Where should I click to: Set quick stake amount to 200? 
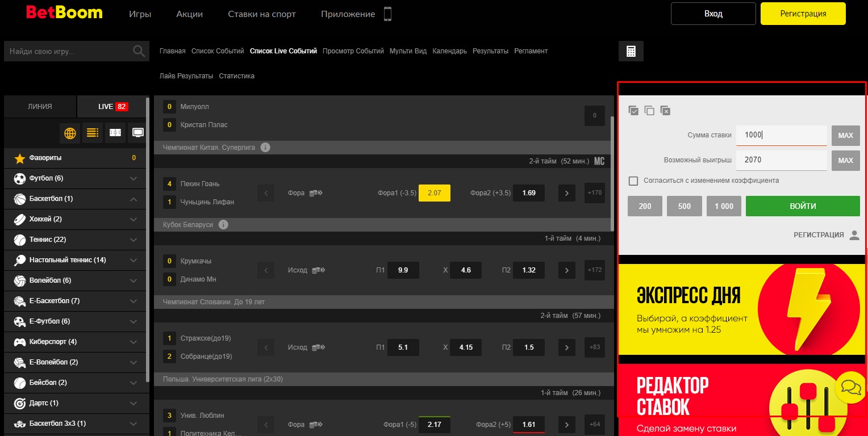pyautogui.click(x=645, y=206)
